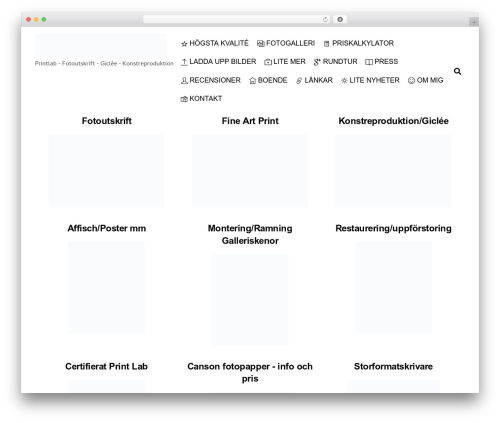Click the picture icon beside Fotogalleri

coord(261,44)
